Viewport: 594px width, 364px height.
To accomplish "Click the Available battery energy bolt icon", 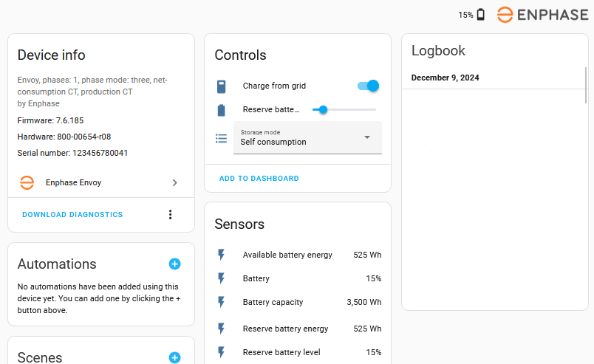I will click(221, 255).
